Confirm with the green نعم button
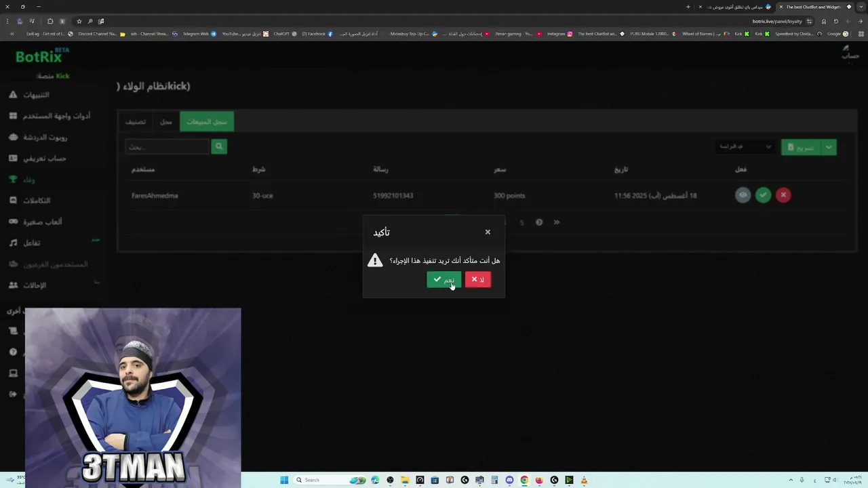The height and width of the screenshot is (488, 868). pos(444,279)
